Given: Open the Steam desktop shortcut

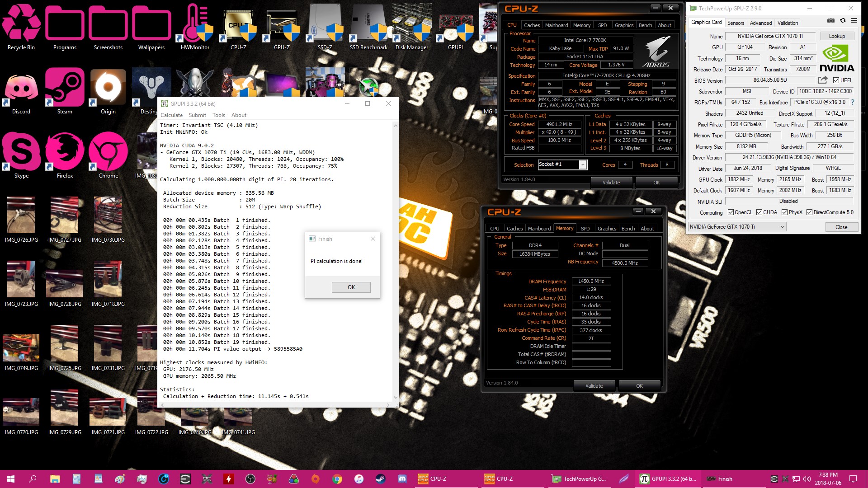Looking at the screenshot, I should pyautogui.click(x=65, y=91).
